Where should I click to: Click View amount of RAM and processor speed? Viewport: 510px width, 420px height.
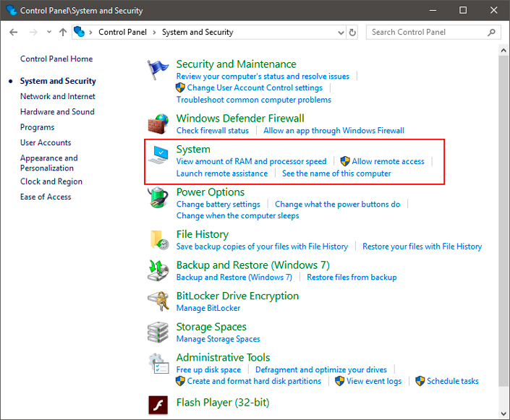(x=251, y=161)
